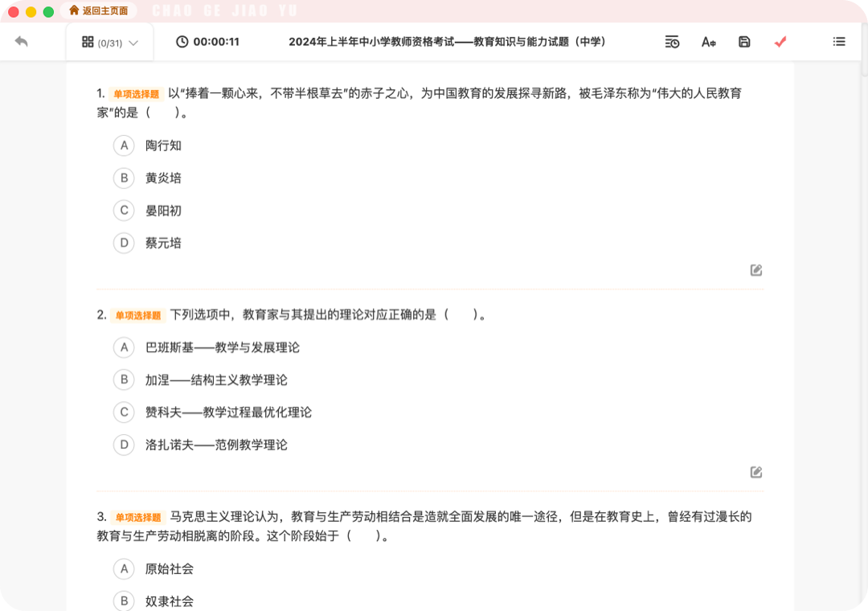Open note editor for question 1
Image resolution: width=868 pixels, height=611 pixels.
[x=756, y=270]
